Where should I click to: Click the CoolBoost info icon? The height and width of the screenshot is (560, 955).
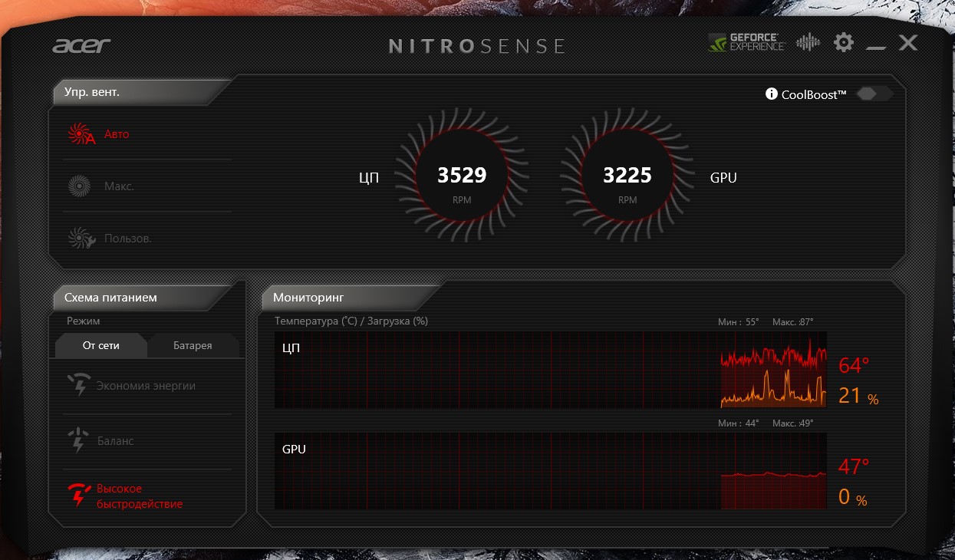772,94
